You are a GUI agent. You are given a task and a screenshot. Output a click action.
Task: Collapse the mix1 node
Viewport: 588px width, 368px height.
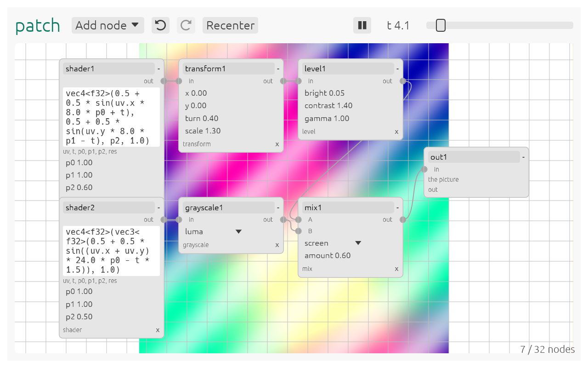tap(397, 208)
